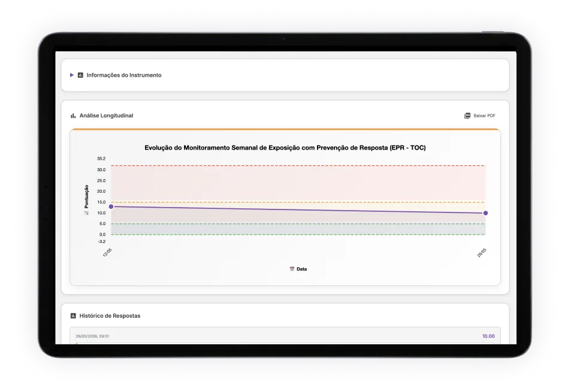
Task: Click the chart title mentioning EPR - TOC
Action: coord(285,148)
